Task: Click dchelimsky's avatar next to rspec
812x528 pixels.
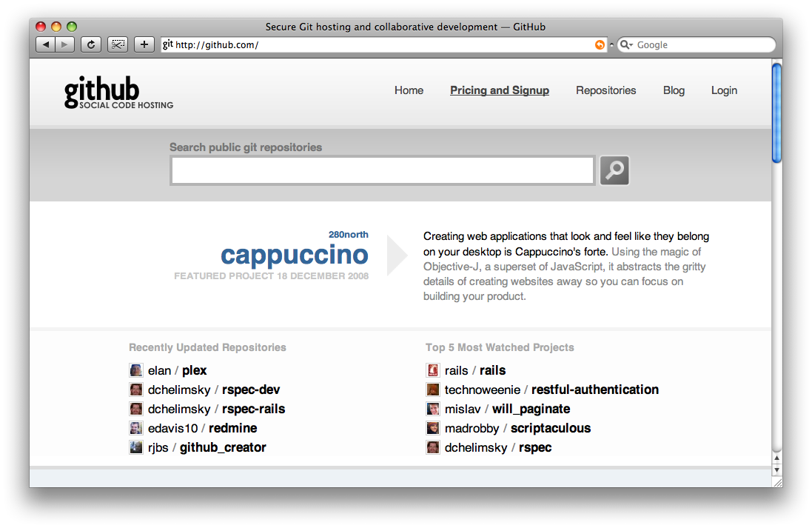Action: [x=433, y=447]
